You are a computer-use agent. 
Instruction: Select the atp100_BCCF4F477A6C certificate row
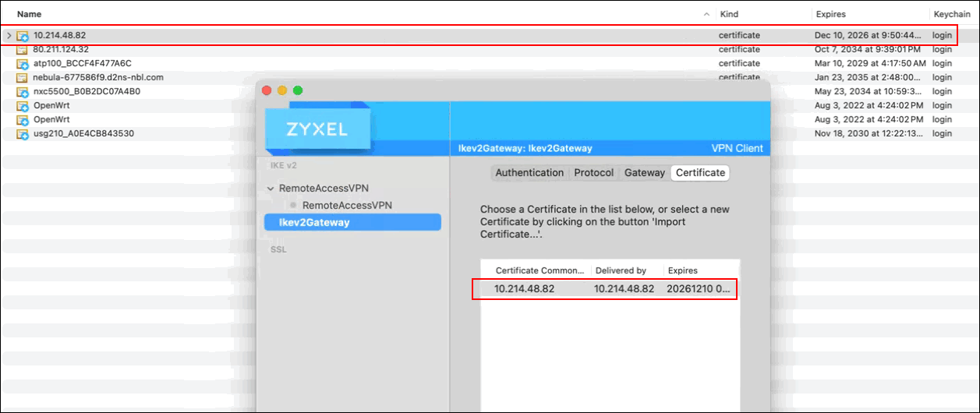tap(490, 63)
